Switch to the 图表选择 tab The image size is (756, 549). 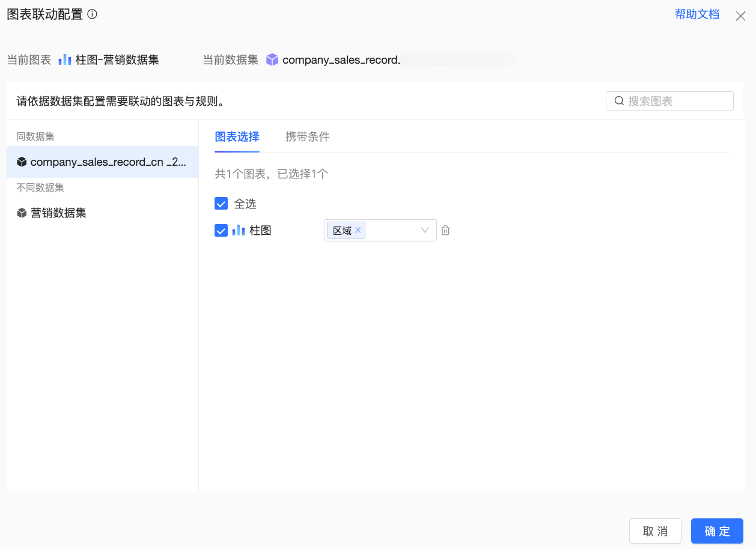click(x=237, y=136)
